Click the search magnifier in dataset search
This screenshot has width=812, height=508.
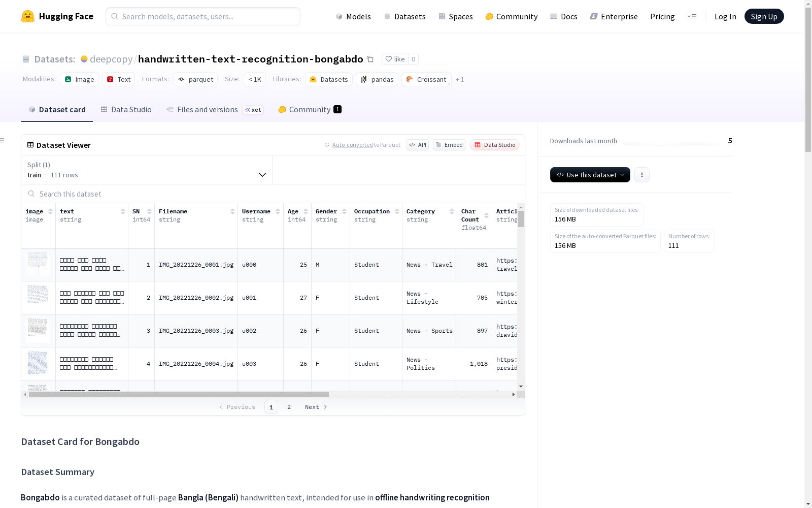tap(31, 194)
